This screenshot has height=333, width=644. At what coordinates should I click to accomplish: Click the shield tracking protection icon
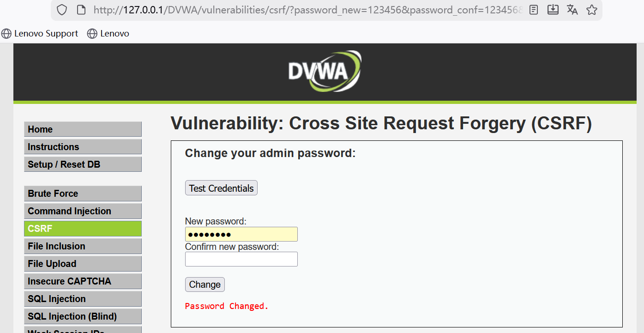pyautogui.click(x=62, y=10)
